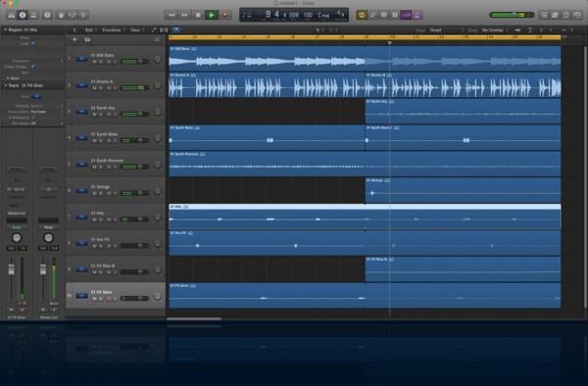
Task: Click the red Record button
Action: click(225, 15)
